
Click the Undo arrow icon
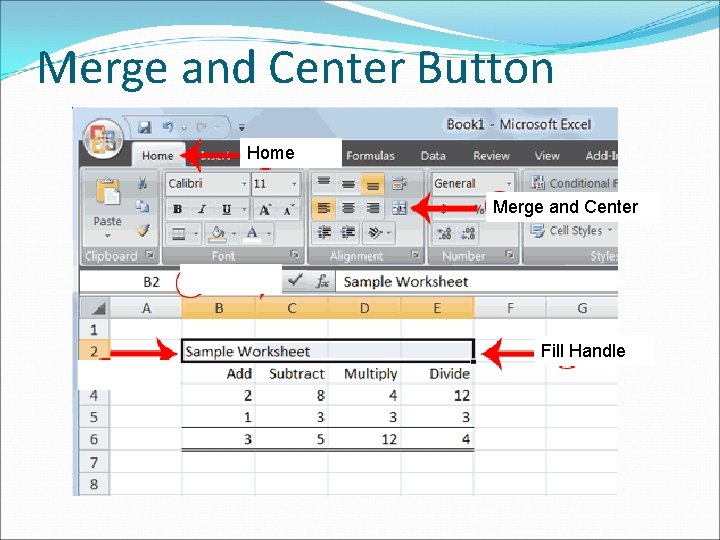(168, 127)
